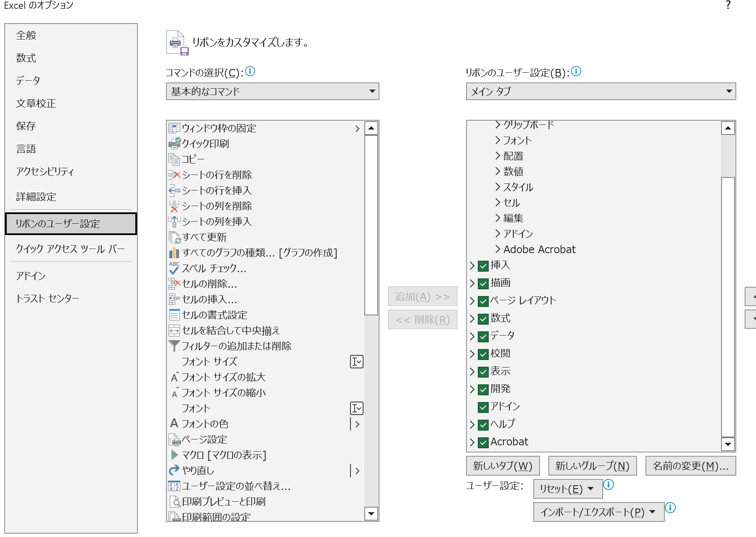Switch to 詳細設定 in the sidebar

(36, 197)
